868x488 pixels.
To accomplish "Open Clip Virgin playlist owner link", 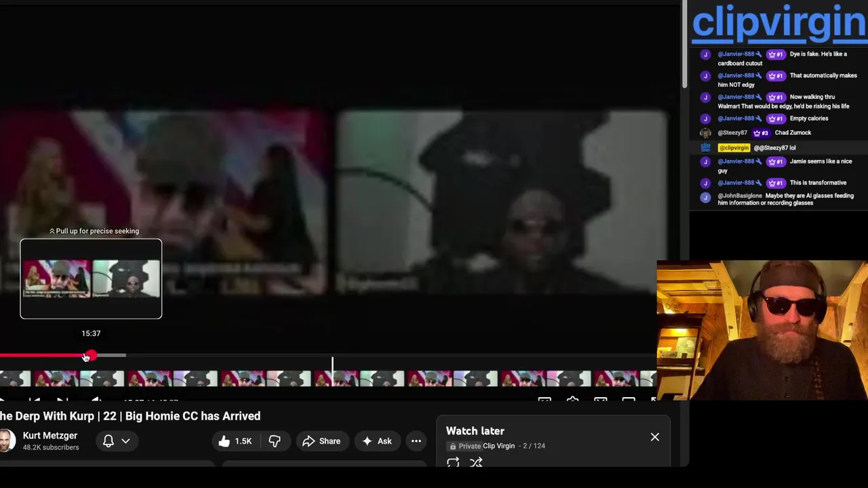I will pos(498,446).
